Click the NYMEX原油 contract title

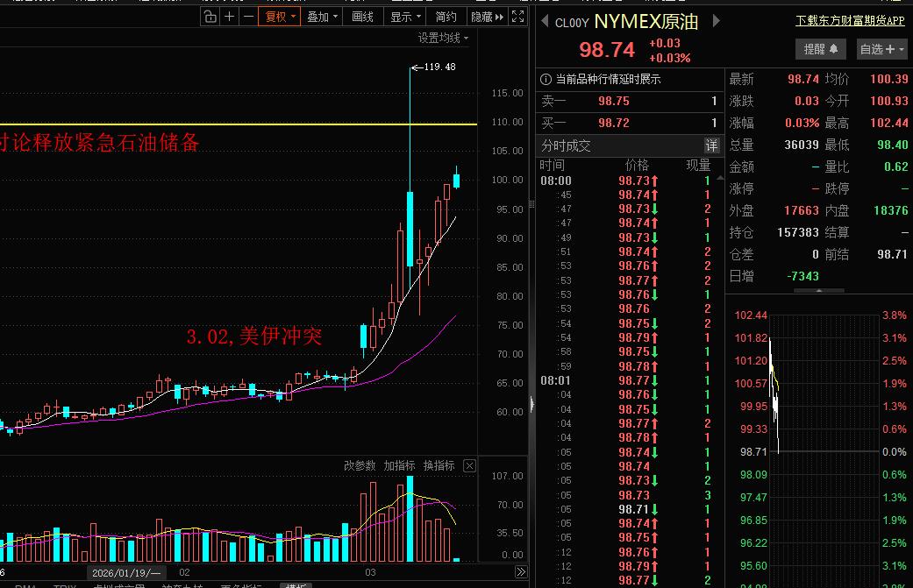point(646,22)
